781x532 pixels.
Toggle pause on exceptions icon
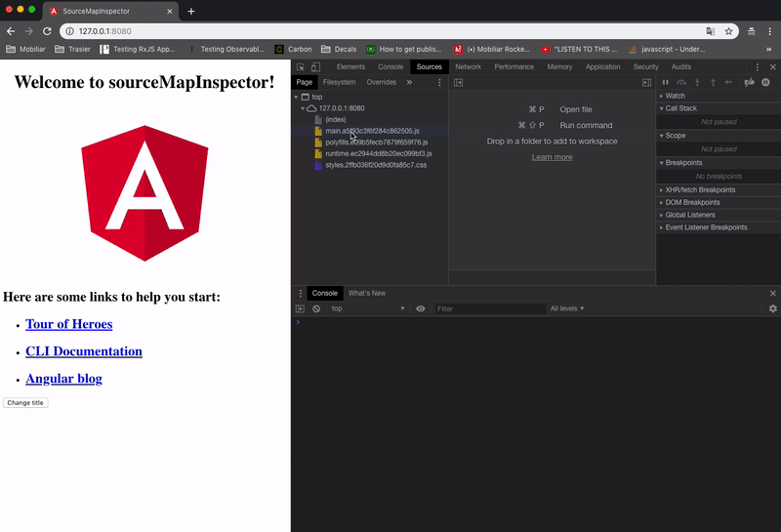point(765,82)
